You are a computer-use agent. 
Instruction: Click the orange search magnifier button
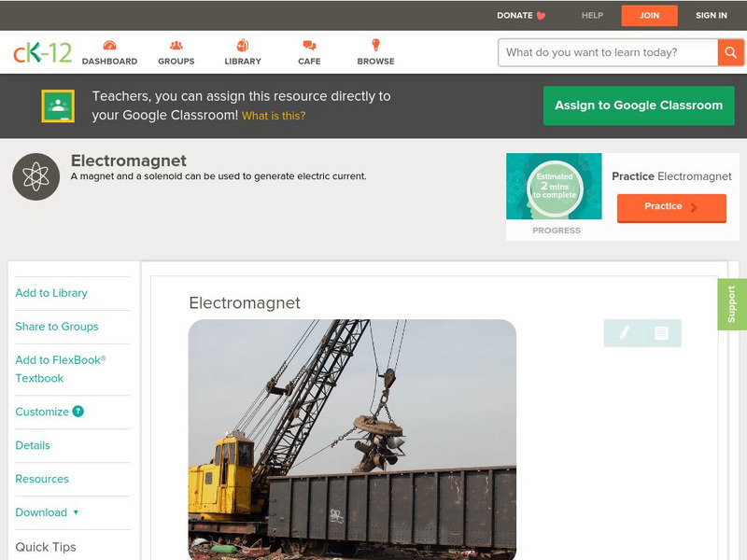coord(730,52)
